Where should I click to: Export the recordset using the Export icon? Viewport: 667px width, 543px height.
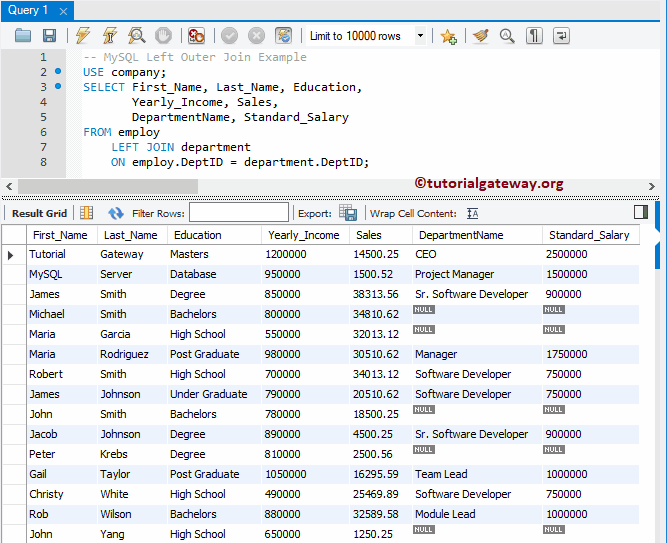coord(347,213)
